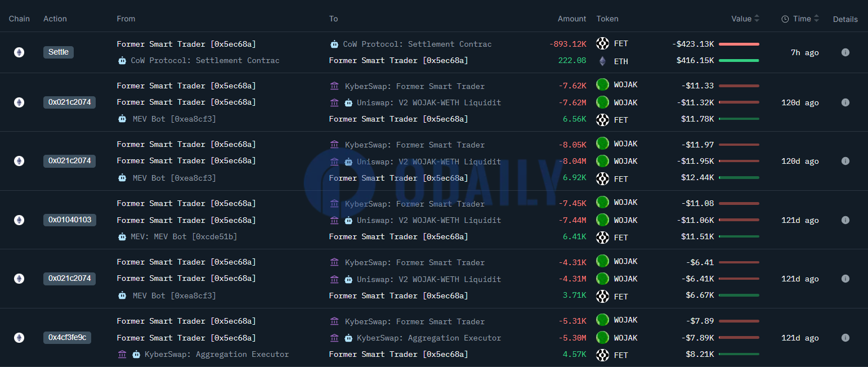Click the To column header

[x=334, y=19]
